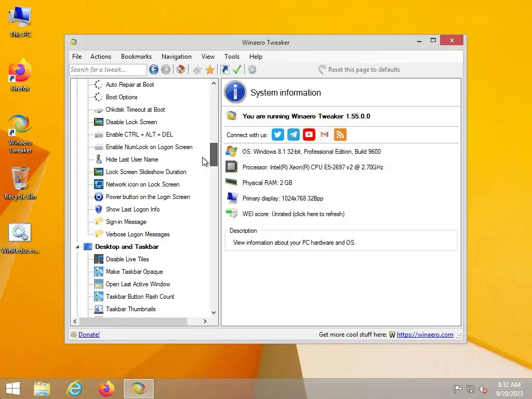Open the WinReducer desktop icon
The image size is (532, 399).
tap(20, 238)
